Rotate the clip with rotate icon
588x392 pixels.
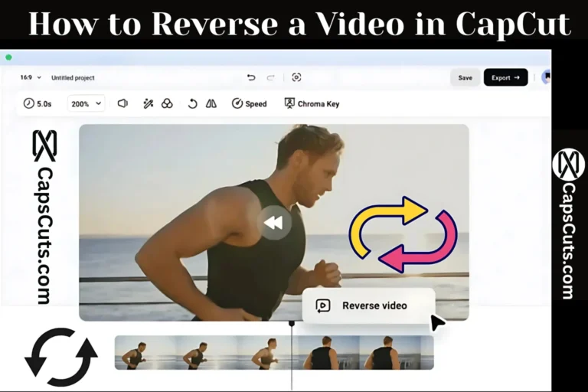tap(192, 103)
